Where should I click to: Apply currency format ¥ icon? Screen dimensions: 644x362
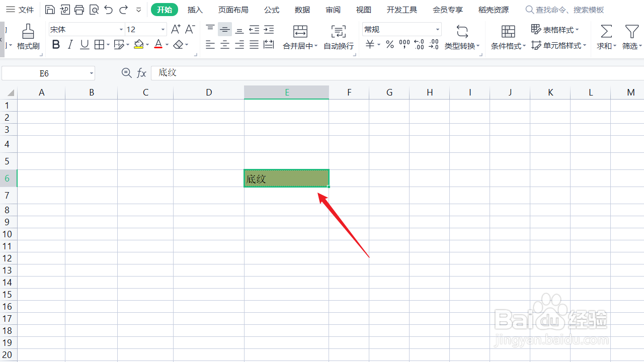tap(370, 45)
